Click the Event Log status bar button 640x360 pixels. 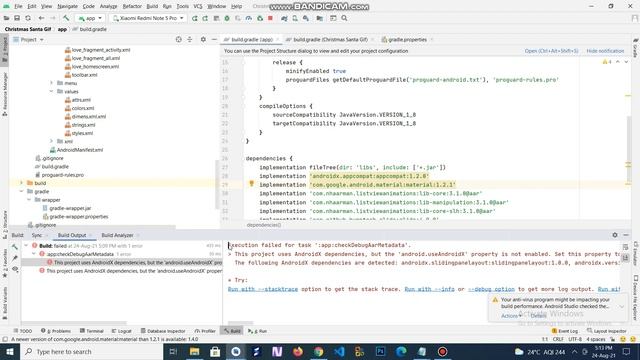click(565, 331)
